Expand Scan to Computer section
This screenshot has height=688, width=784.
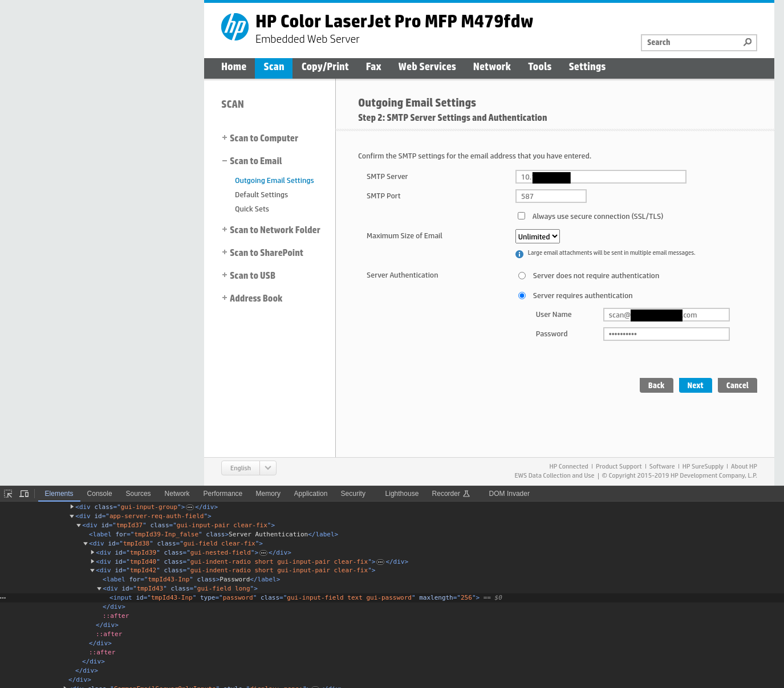(225, 137)
